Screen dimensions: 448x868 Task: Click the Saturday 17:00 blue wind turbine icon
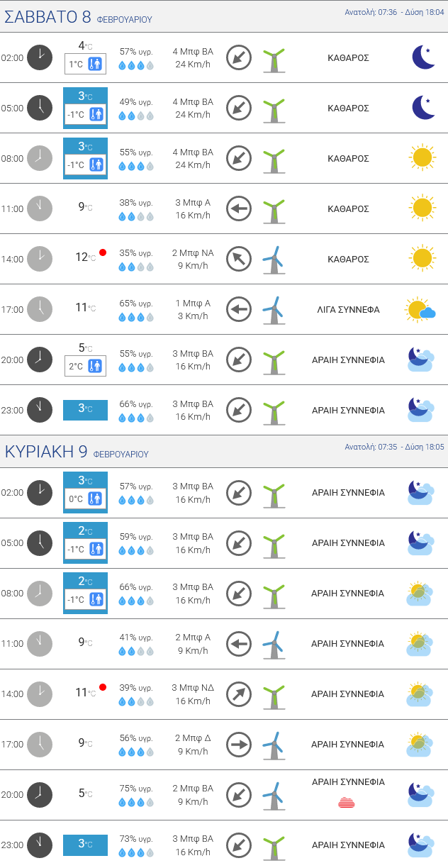pyautogui.click(x=274, y=310)
